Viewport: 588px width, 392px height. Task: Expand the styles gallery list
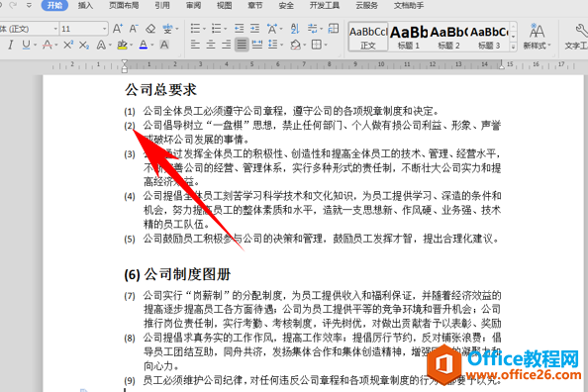coord(514,47)
